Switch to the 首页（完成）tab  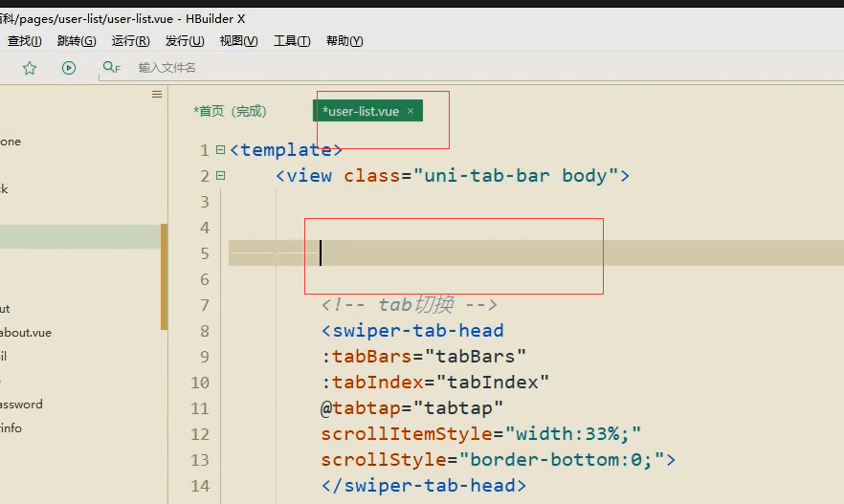[230, 111]
